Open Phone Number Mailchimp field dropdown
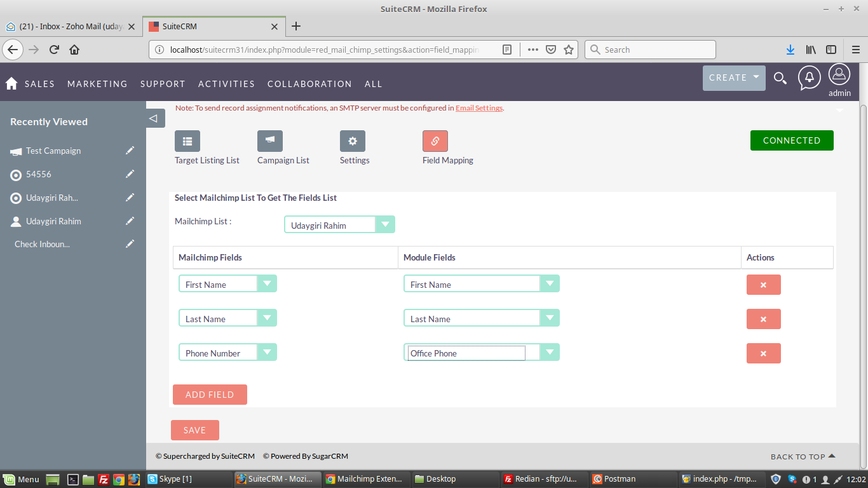This screenshot has height=488, width=868. 227,352
